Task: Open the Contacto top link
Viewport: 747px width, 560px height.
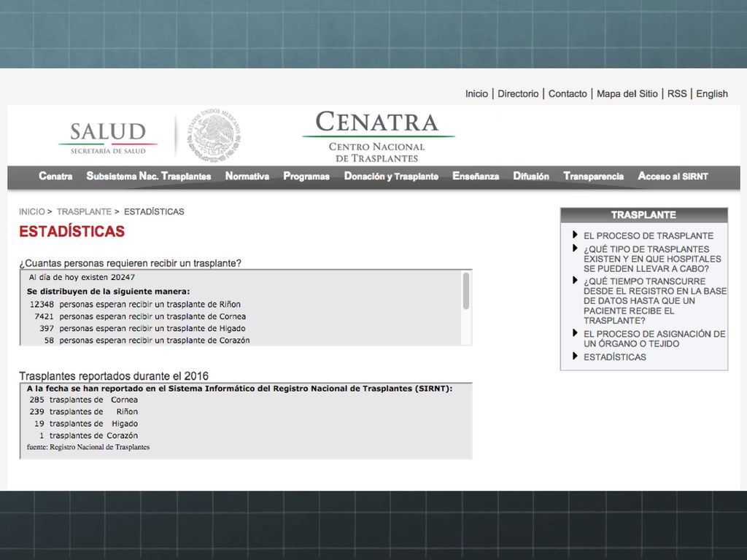Action: click(568, 94)
